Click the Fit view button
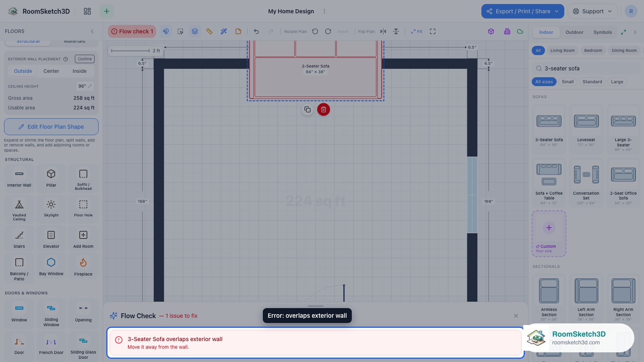The width and height of the screenshot is (644, 362). (417, 31)
